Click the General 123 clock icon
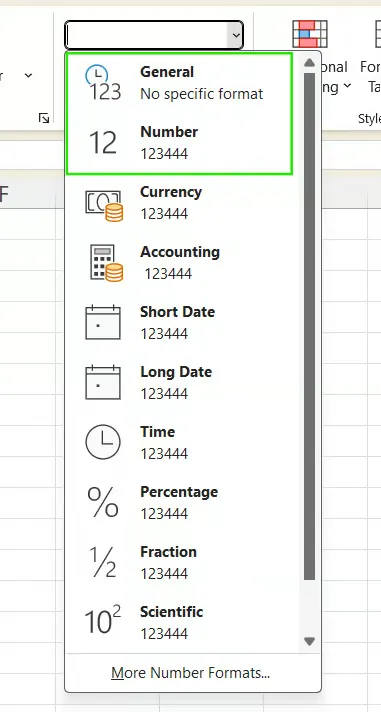The height and width of the screenshot is (712, 381). (104, 83)
